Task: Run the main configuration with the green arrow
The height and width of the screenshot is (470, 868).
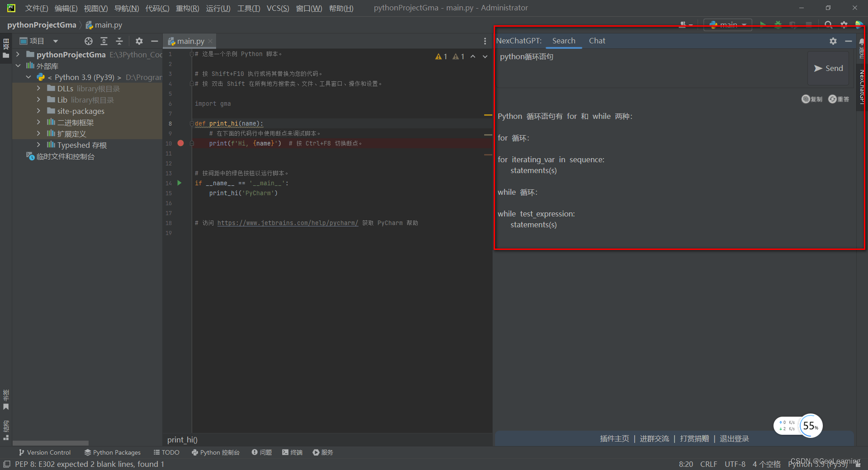Action: 763,24
